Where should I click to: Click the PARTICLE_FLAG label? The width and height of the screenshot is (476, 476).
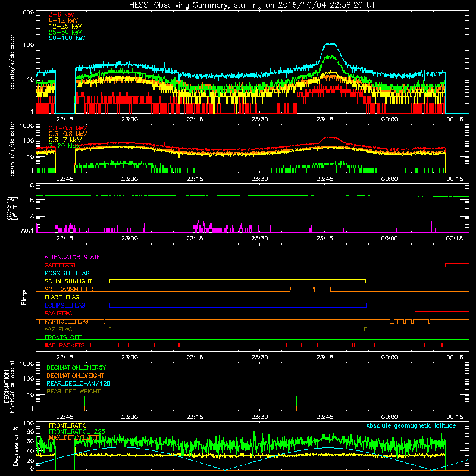67,321
